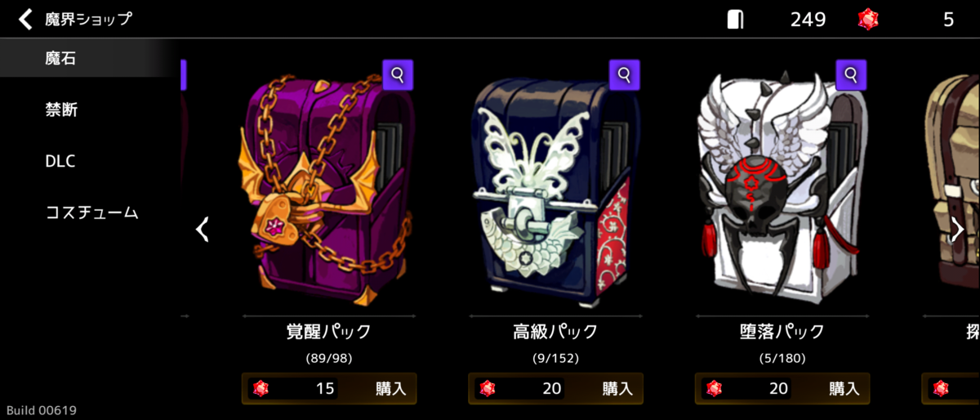
Task: Open magnifier preview on 高級パック
Action: click(625, 75)
